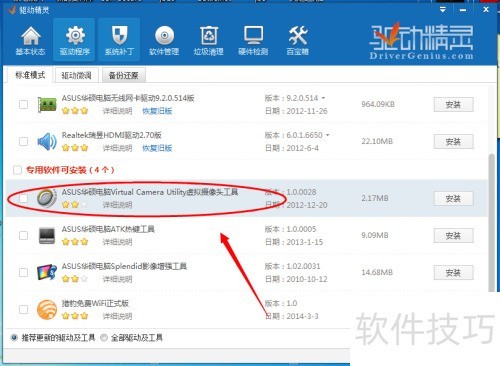Screen dimensions: 500x366
Task: Switch to the 标准模式 tab
Action: [30, 75]
